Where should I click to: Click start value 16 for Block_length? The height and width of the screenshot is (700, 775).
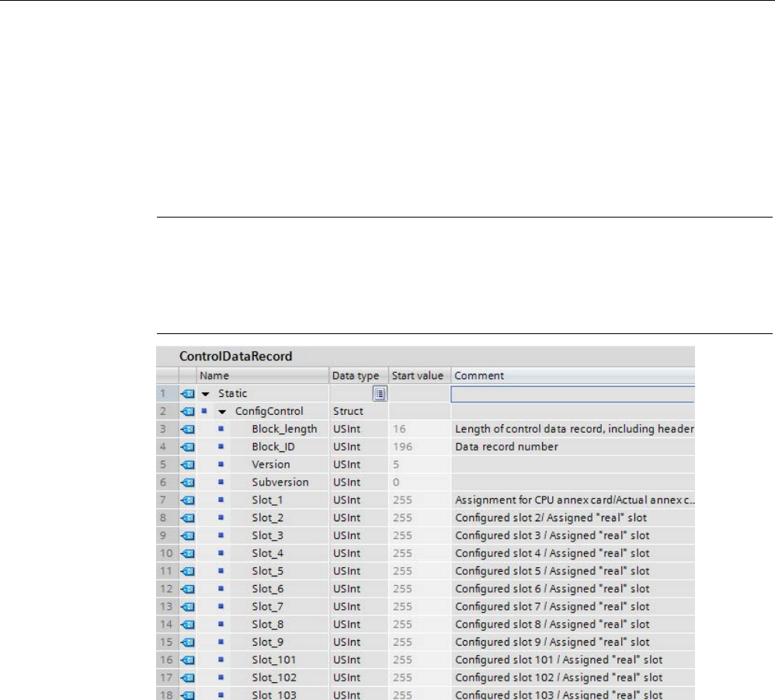tap(399, 429)
